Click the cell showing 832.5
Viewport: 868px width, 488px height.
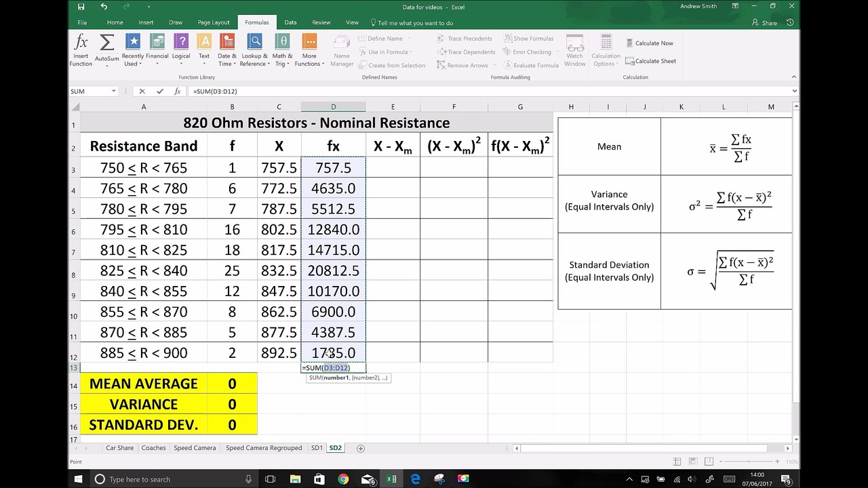(279, 270)
